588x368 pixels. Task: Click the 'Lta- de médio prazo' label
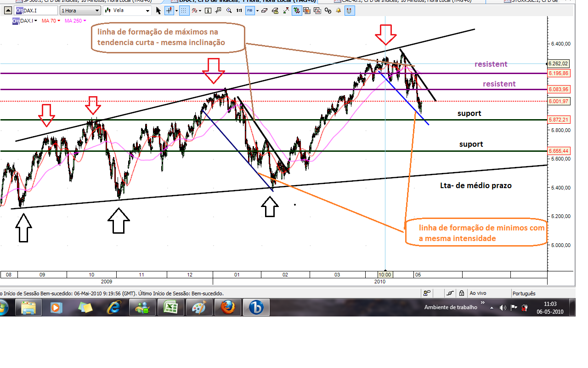click(475, 186)
